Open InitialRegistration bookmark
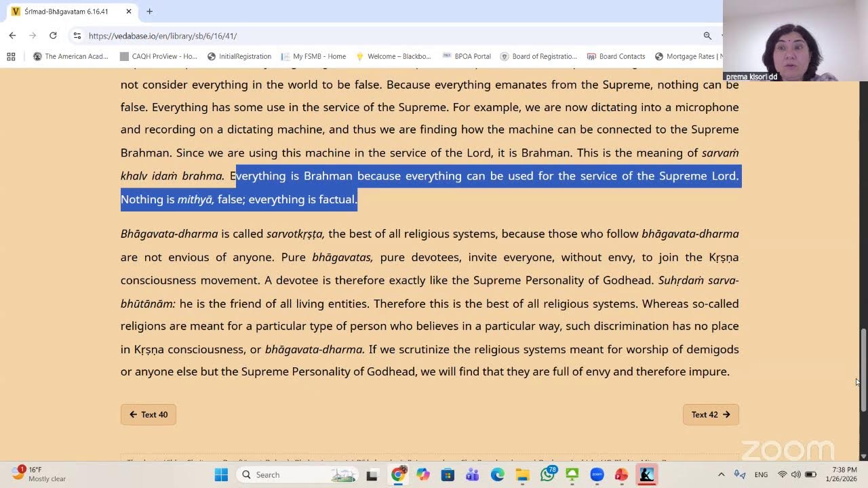Viewport: 868px width, 488px height. pyautogui.click(x=239, y=56)
